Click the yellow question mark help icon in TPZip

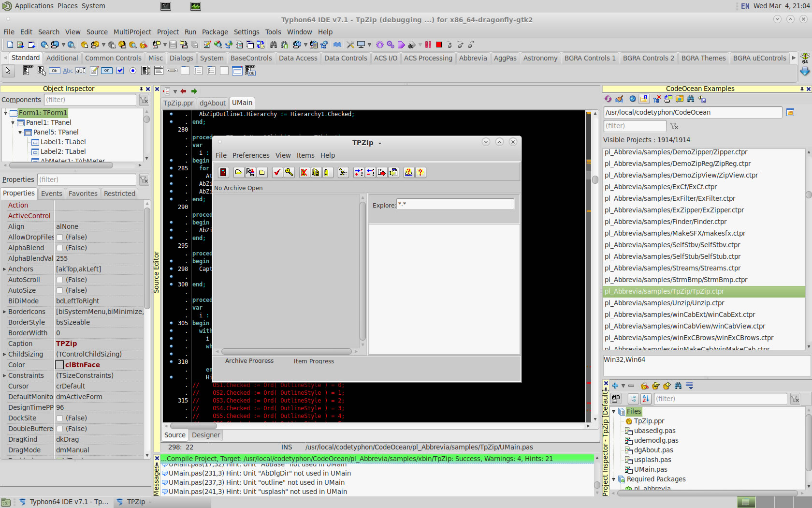[420, 172]
